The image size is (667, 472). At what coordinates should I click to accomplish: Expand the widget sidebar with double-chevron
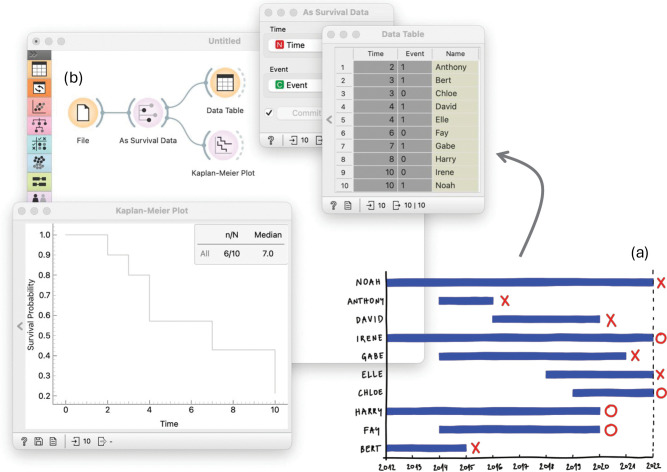[34, 54]
